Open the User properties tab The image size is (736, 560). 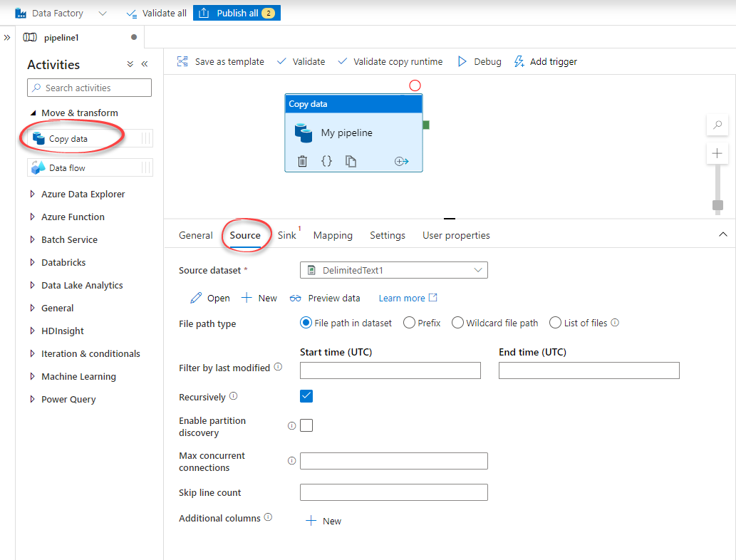point(456,235)
